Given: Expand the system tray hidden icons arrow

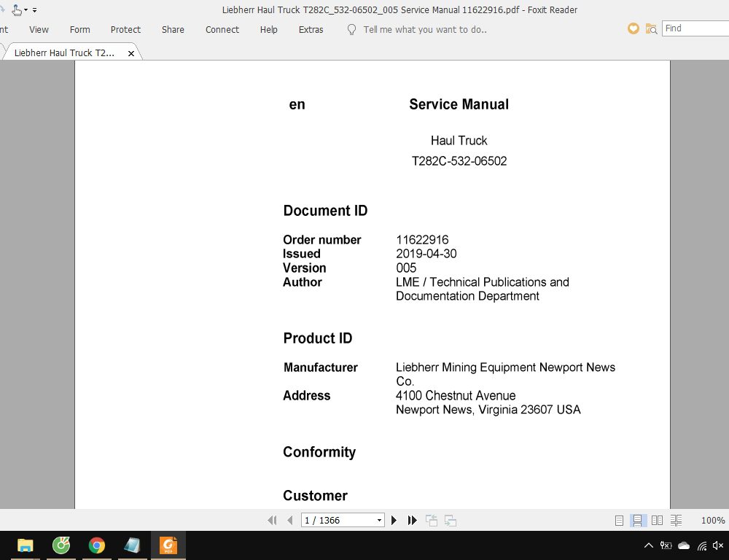Looking at the screenshot, I should click(648, 545).
